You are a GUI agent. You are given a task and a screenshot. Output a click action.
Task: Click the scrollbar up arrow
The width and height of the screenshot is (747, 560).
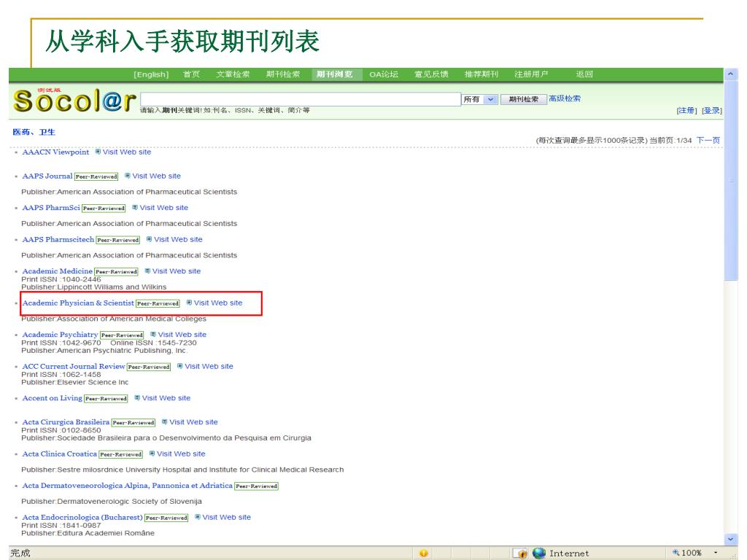pyautogui.click(x=730, y=74)
